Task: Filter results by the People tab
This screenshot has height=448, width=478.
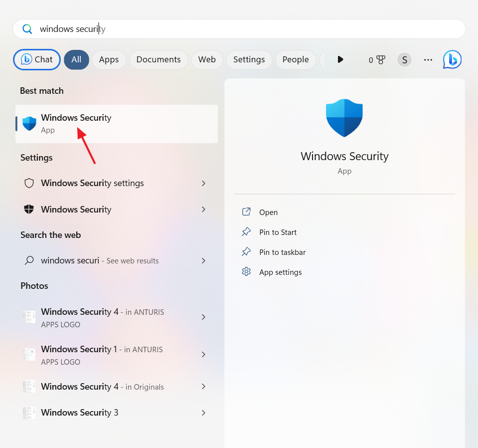Action: [296, 60]
